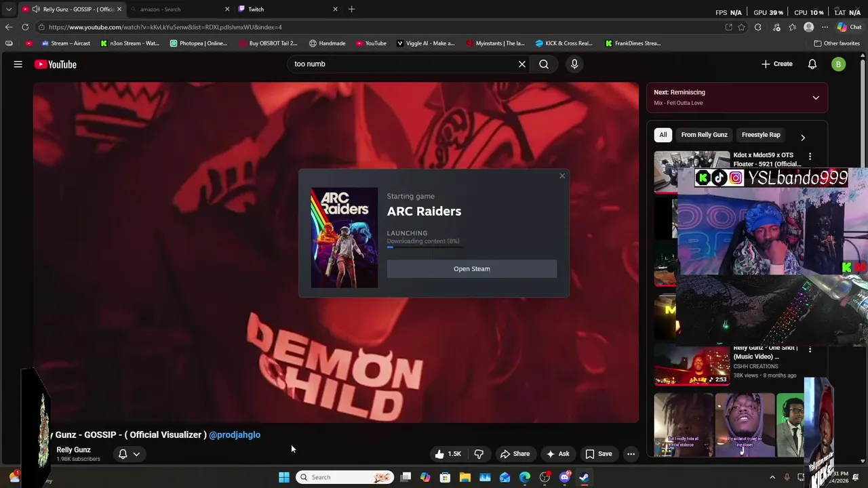
Task: Bookmark this page with the star icon
Action: [x=742, y=27]
